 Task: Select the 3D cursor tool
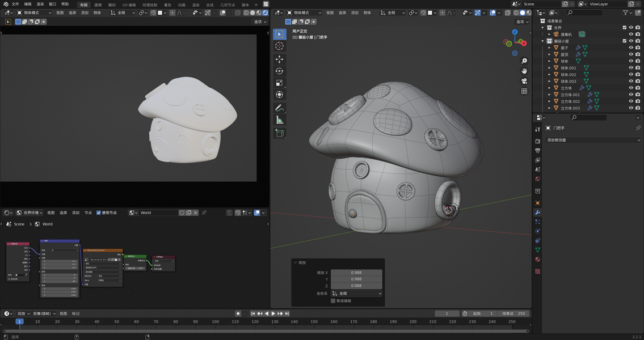pos(279,46)
